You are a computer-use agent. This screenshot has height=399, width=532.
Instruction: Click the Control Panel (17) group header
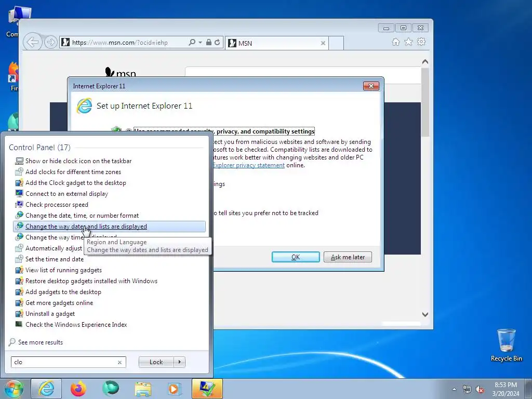tap(39, 147)
